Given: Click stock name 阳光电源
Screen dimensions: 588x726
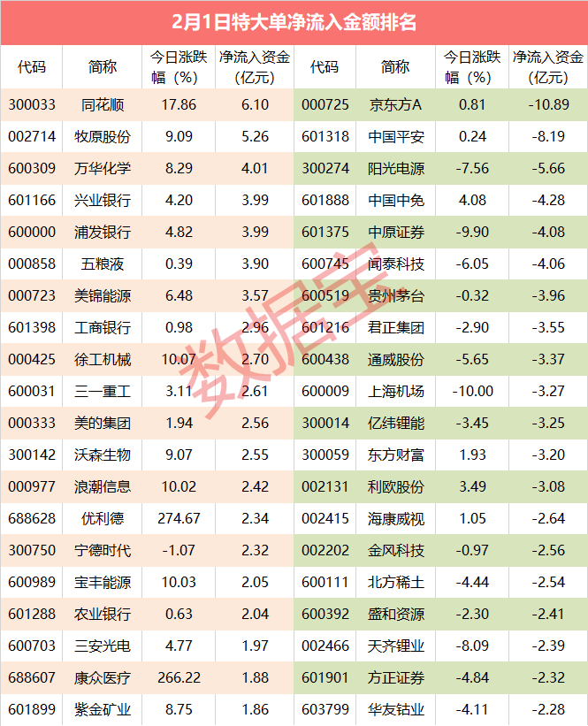Looking at the screenshot, I should [396, 169].
